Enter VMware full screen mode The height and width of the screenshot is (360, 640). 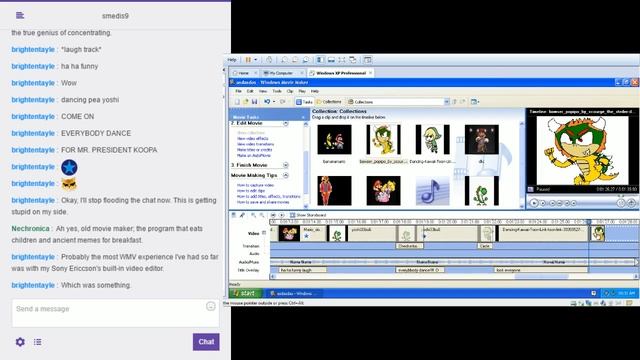pos(342,60)
